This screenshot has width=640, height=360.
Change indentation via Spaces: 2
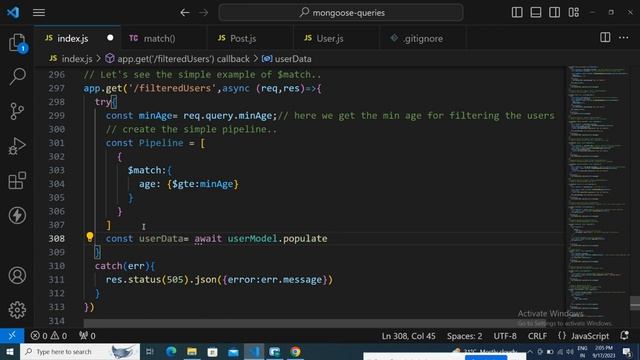[464, 336]
